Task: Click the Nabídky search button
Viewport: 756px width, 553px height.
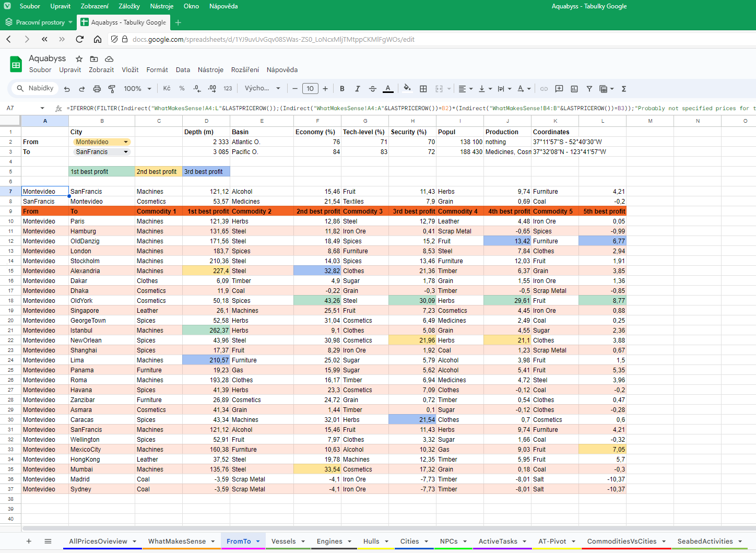Action: pyautogui.click(x=36, y=88)
